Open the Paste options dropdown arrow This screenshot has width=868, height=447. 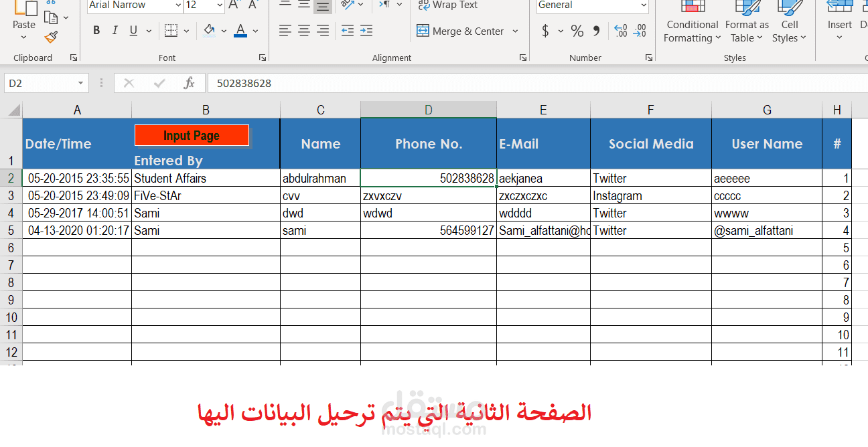point(24,38)
